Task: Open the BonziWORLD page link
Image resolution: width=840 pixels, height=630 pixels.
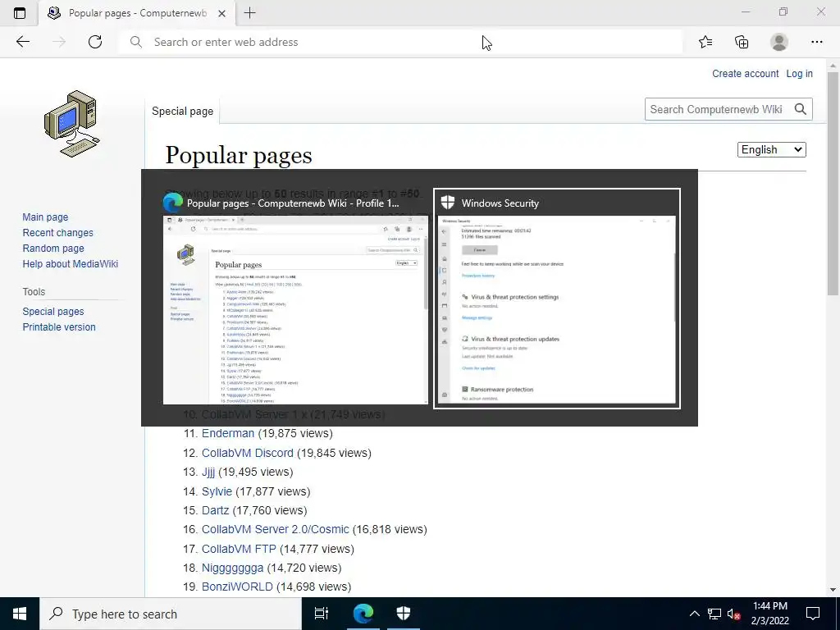Action: (237, 587)
